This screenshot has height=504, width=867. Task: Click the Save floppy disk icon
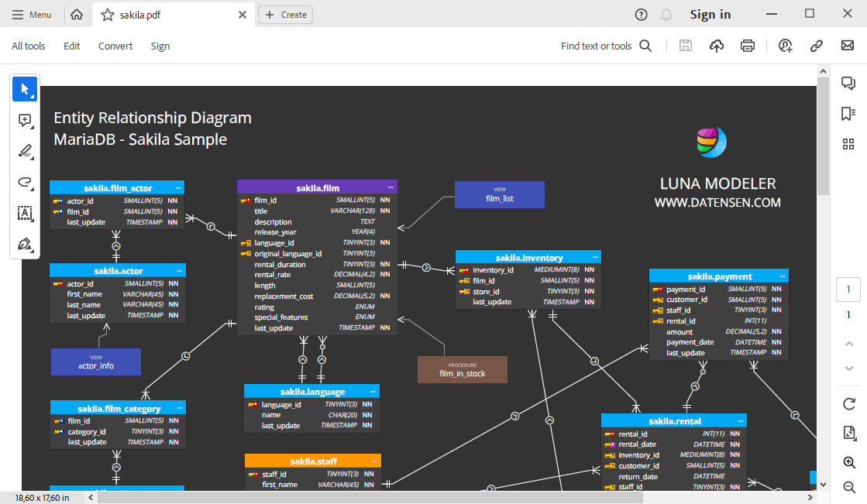pyautogui.click(x=686, y=46)
